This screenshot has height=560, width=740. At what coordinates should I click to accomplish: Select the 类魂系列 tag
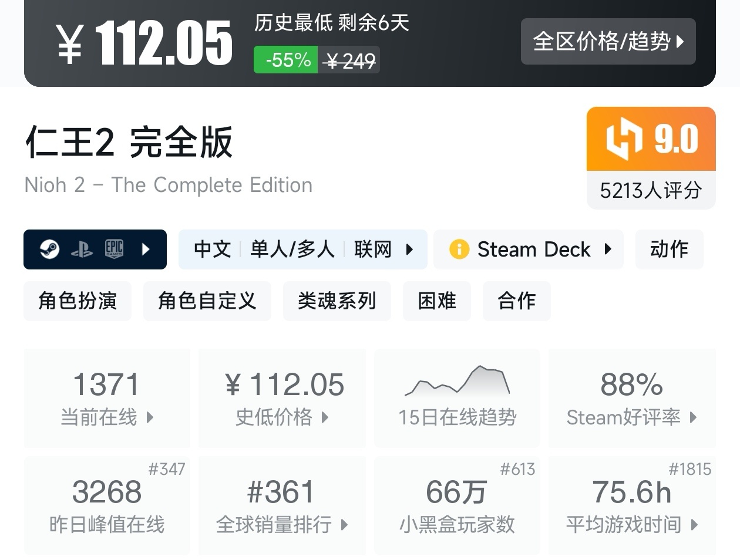tap(337, 301)
